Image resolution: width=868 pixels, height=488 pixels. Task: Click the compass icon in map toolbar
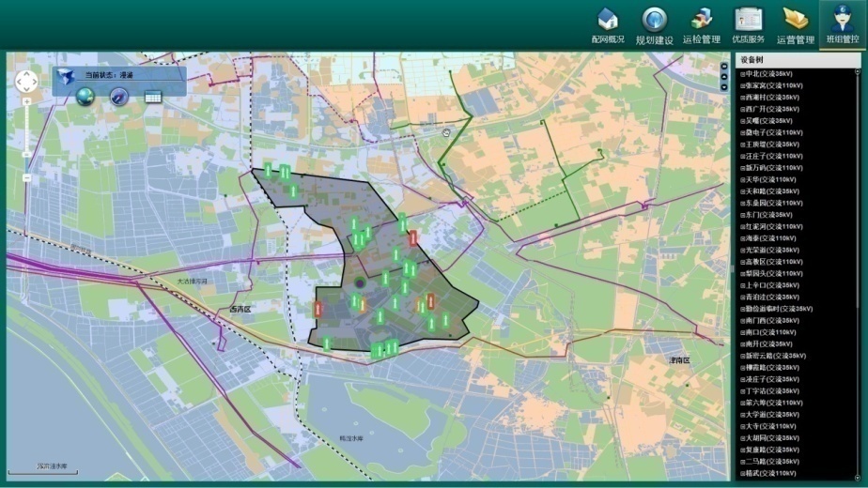[x=118, y=96]
